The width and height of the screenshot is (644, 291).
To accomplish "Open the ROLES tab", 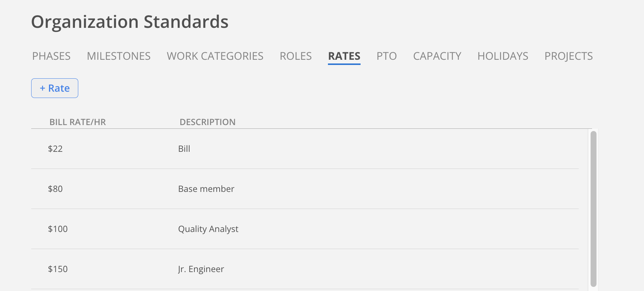I will click(x=295, y=56).
